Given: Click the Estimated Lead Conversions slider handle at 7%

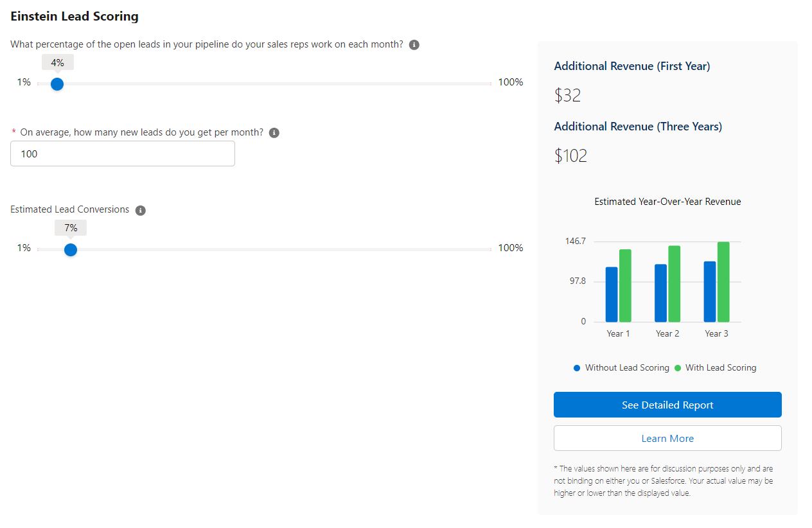Looking at the screenshot, I should pos(71,249).
